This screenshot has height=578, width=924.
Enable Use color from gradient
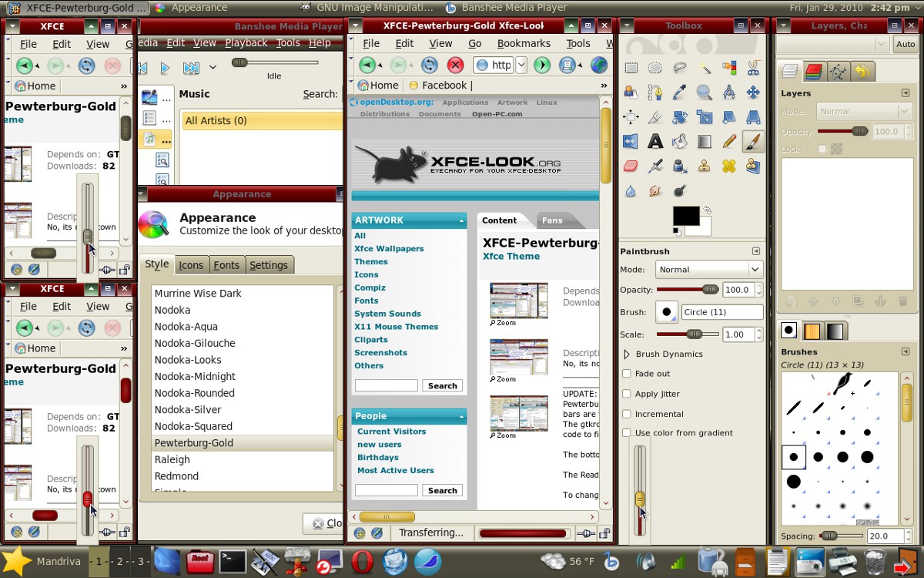pos(627,433)
